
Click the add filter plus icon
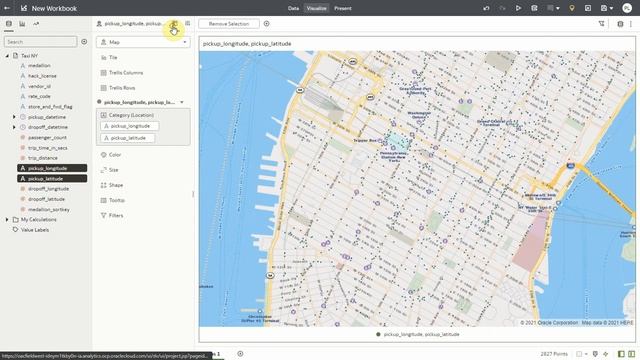tap(267, 24)
